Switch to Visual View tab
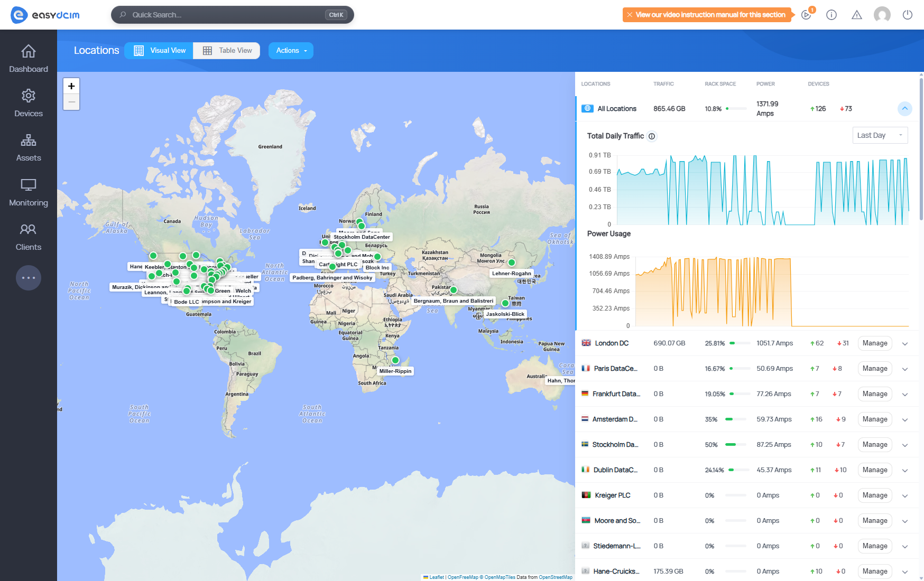Viewport: 924px width, 581px height. (x=159, y=51)
